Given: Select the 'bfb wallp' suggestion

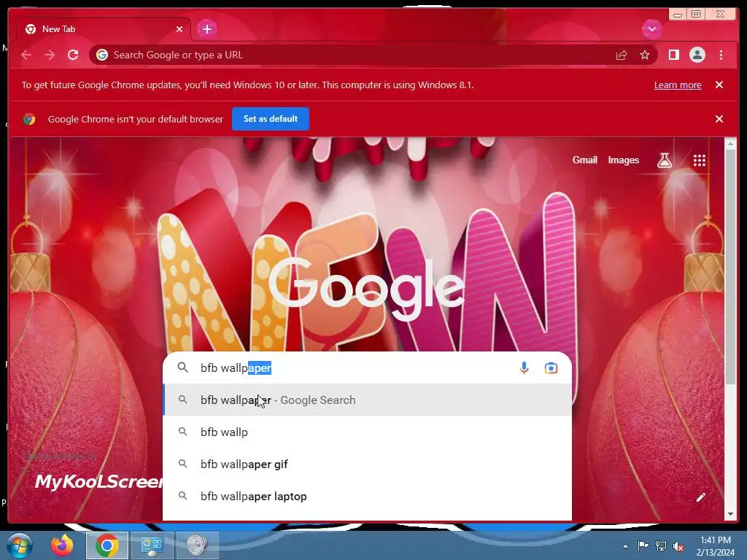Looking at the screenshot, I should [368, 432].
